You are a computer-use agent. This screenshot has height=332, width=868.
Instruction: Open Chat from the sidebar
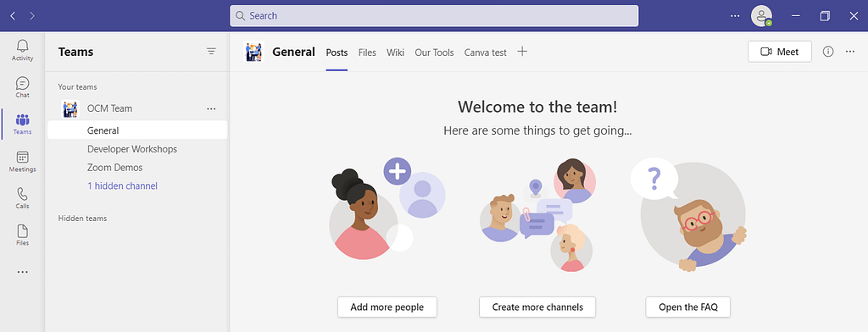tap(22, 87)
